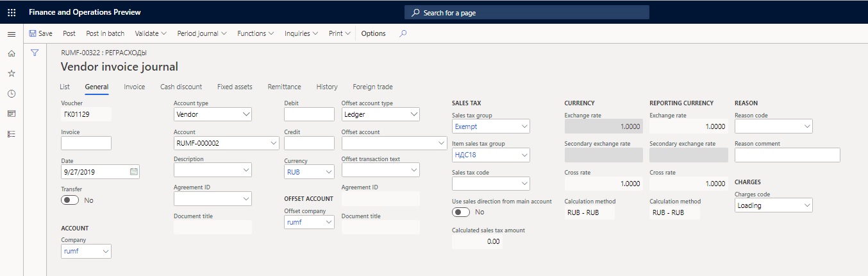868x276 pixels.
Task: Toggle the Transfer switch
Action: [70, 200]
